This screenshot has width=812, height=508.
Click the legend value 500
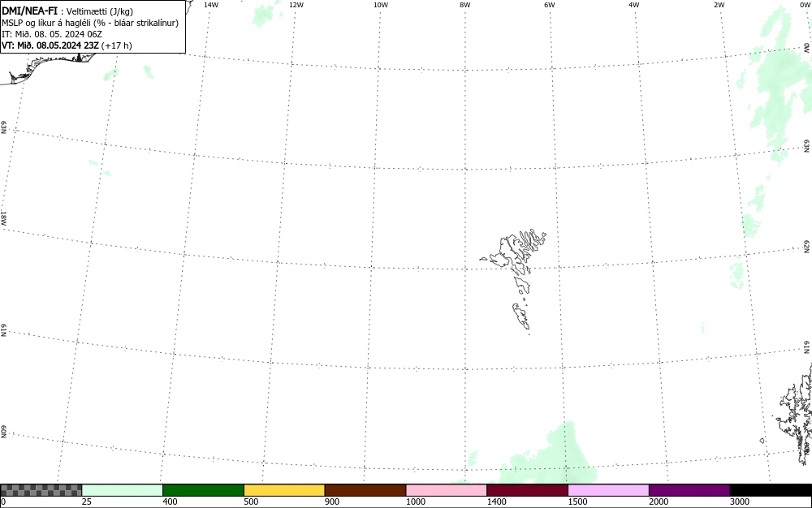coord(251,502)
